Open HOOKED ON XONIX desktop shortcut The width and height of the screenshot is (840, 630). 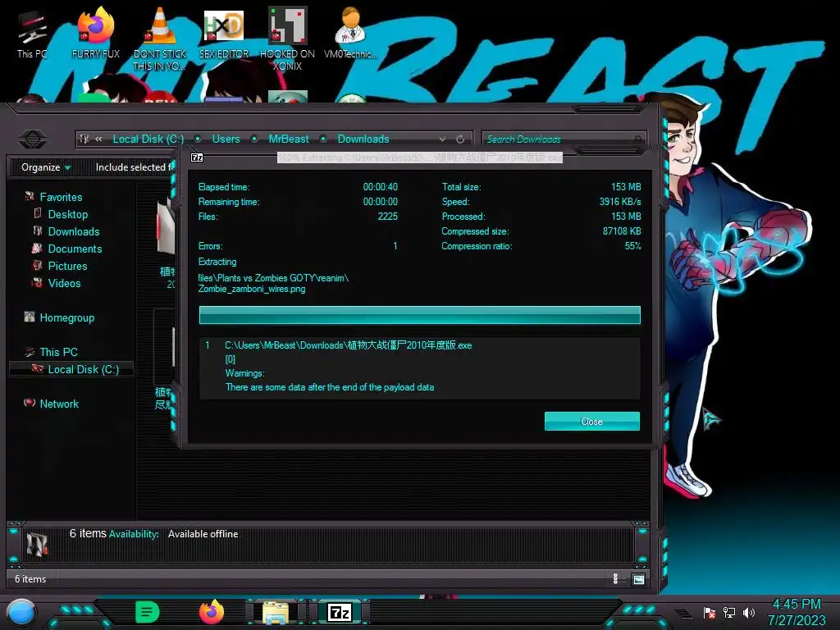tap(287, 39)
